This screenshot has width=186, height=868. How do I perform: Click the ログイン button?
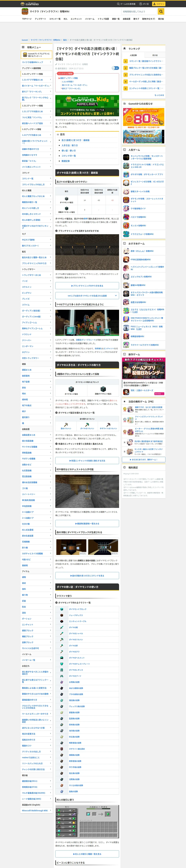(x=159, y=4)
